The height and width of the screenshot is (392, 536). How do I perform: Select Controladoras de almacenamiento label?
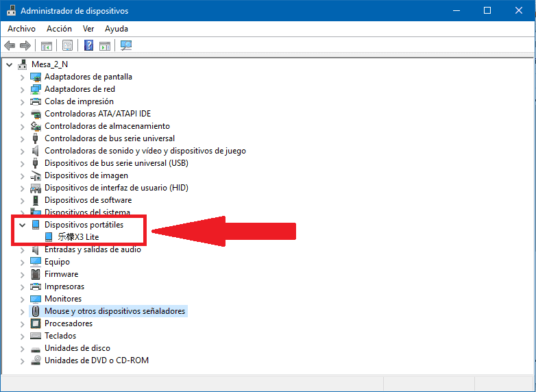pos(107,126)
